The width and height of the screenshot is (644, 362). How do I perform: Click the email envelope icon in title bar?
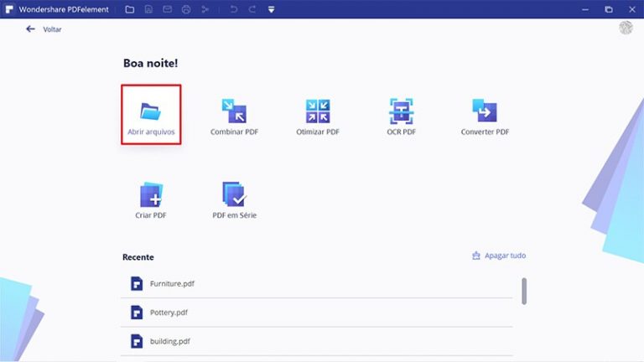pos(167,9)
